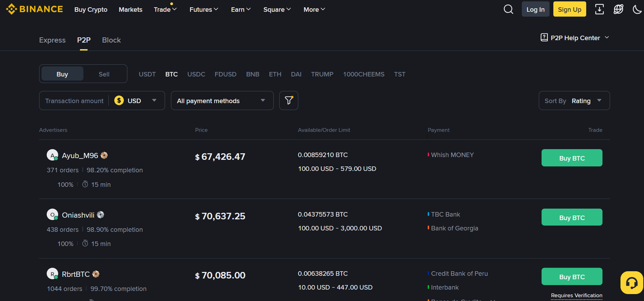Open the search magnifier icon
This screenshot has width=644, height=301.
click(508, 9)
